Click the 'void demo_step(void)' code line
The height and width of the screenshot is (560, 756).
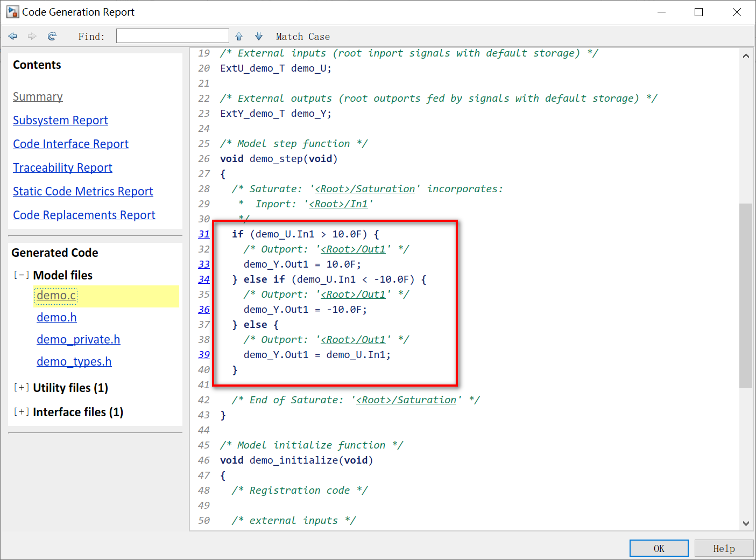point(279,159)
